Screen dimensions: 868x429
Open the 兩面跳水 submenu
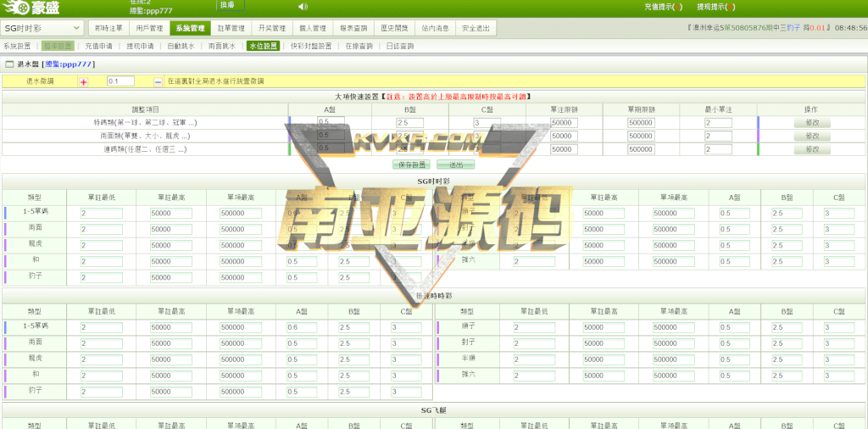[222, 46]
